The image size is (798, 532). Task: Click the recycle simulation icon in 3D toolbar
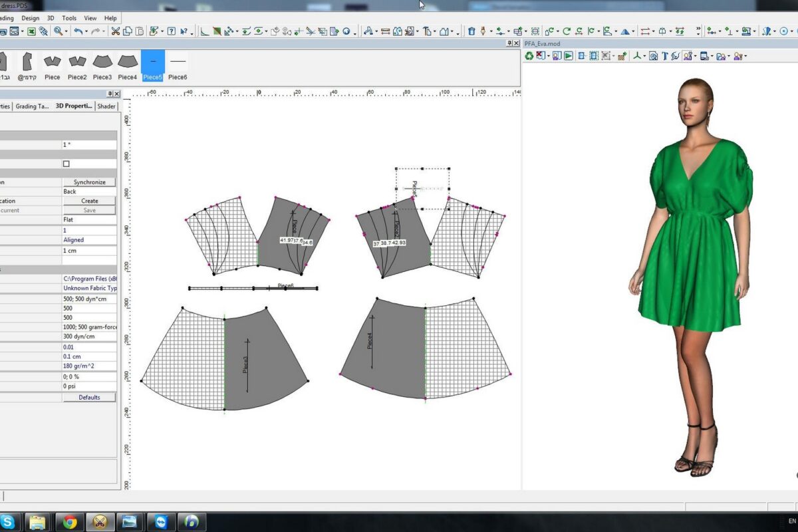(x=529, y=55)
